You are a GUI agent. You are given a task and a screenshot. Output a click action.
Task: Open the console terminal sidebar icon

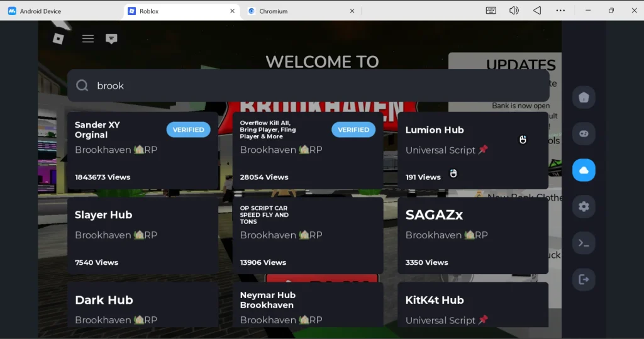(x=584, y=243)
